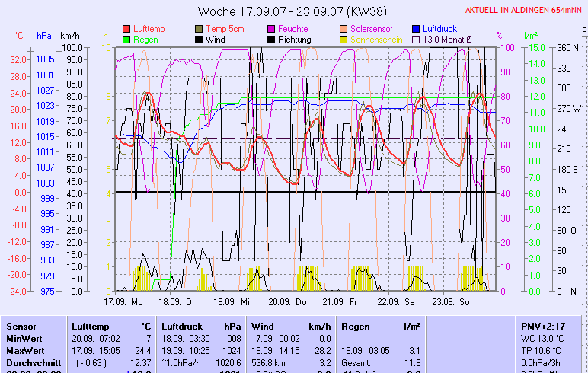588x373 pixels.
Task: Click the blue Luftdruck legend square
Action: coord(416,29)
